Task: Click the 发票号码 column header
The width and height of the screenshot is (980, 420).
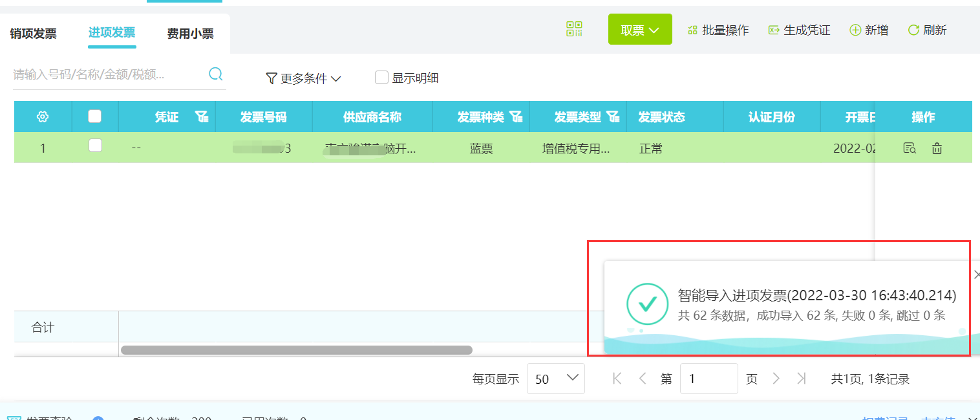Action: tap(264, 117)
